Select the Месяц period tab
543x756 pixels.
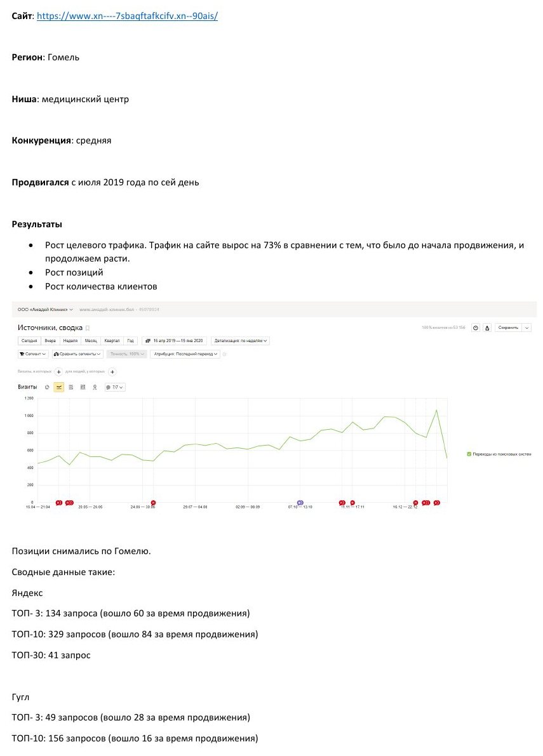[91, 341]
